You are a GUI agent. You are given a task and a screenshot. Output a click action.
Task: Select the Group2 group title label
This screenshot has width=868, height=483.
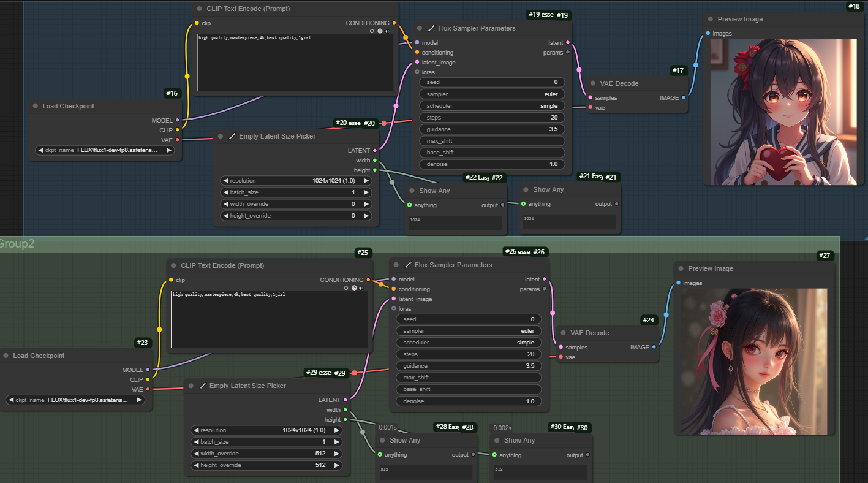pos(17,244)
